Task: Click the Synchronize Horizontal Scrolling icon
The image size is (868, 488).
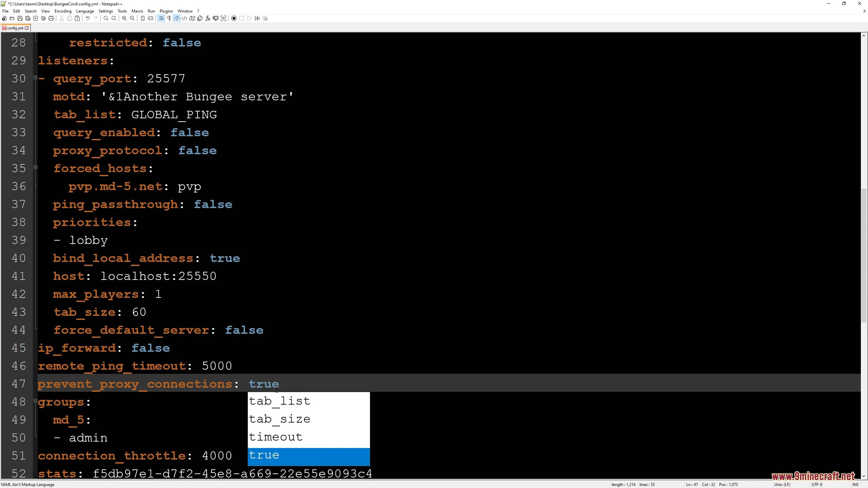Action: [151, 18]
